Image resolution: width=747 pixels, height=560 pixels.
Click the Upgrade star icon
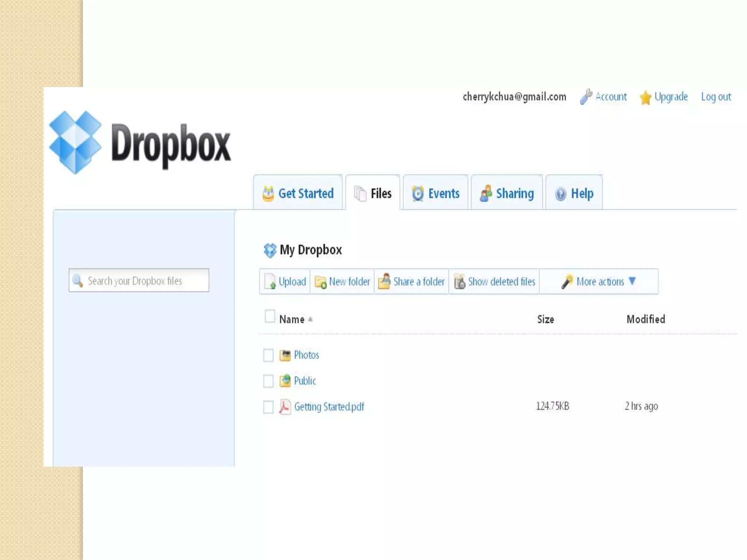tap(645, 98)
